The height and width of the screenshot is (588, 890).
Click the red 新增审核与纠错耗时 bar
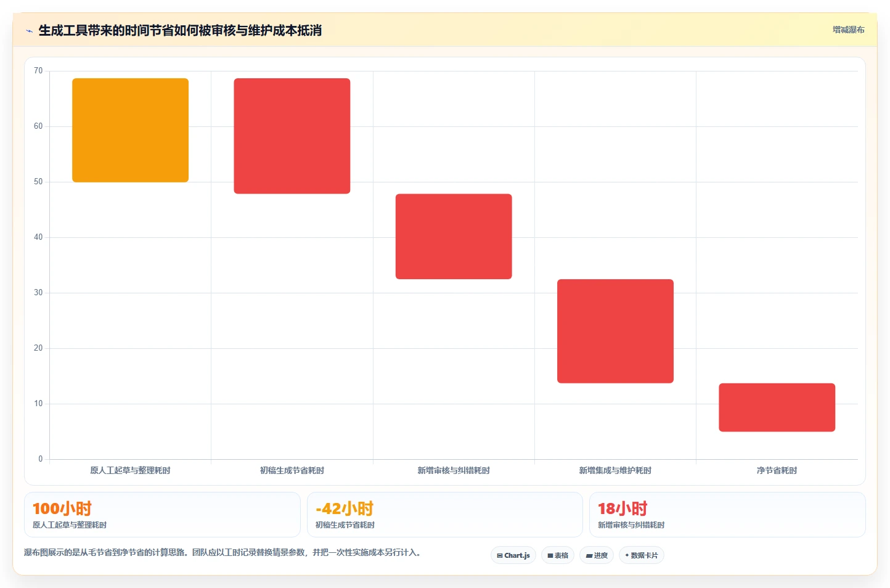(454, 237)
